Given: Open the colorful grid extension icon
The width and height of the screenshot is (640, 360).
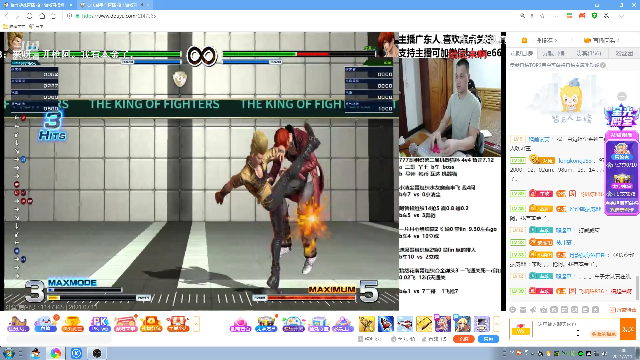Looking at the screenshot, I should (569, 16).
